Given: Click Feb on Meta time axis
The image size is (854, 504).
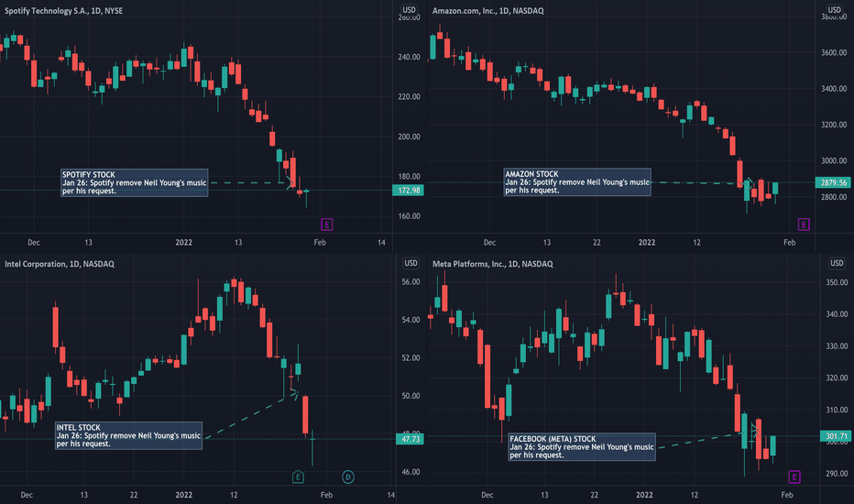Looking at the screenshot, I should click(787, 495).
